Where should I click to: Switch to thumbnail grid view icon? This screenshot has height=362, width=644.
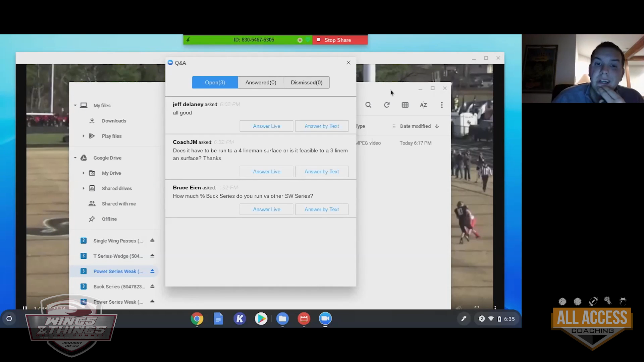[405, 105]
